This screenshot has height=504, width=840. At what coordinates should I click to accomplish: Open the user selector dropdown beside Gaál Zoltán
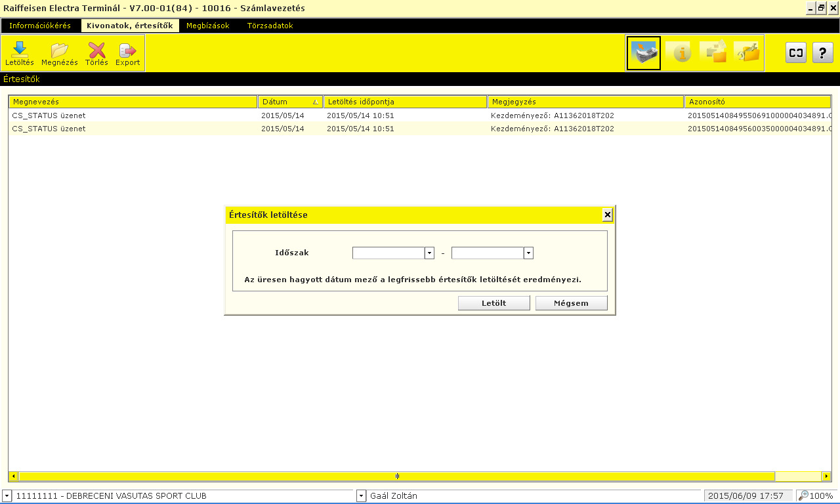click(361, 496)
